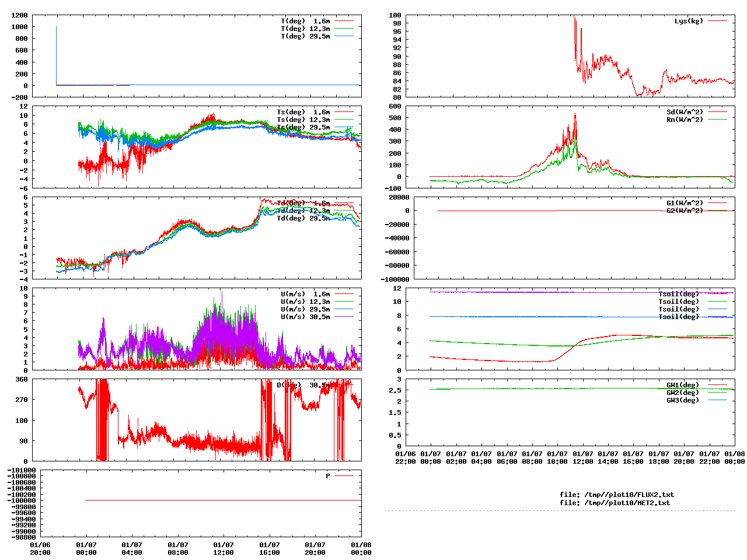The width and height of the screenshot is (747, 560).
Task: Select the U(m/s) 1.6m legend entry
Action: (305, 294)
